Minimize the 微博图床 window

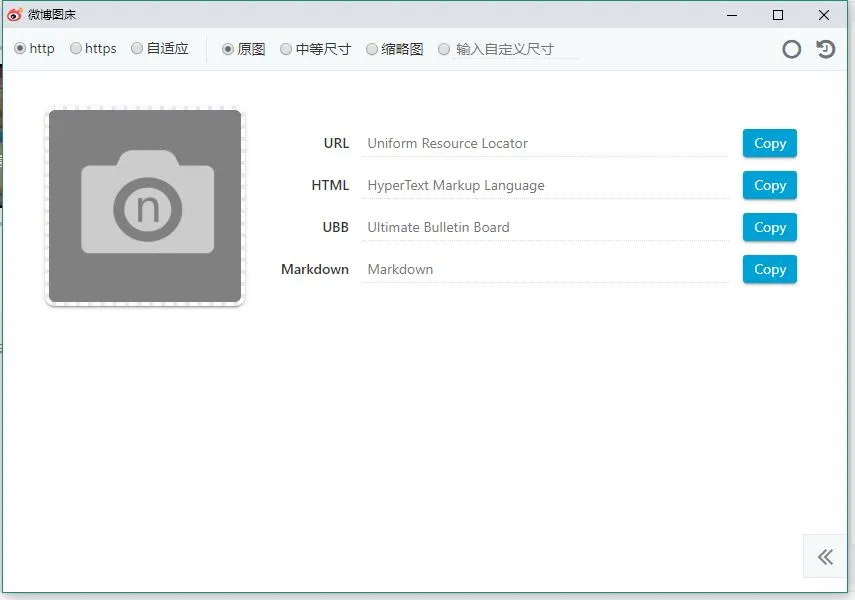(732, 15)
